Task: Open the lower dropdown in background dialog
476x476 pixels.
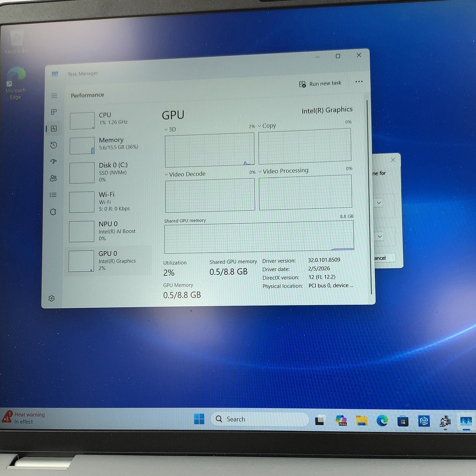Action: (x=380, y=236)
